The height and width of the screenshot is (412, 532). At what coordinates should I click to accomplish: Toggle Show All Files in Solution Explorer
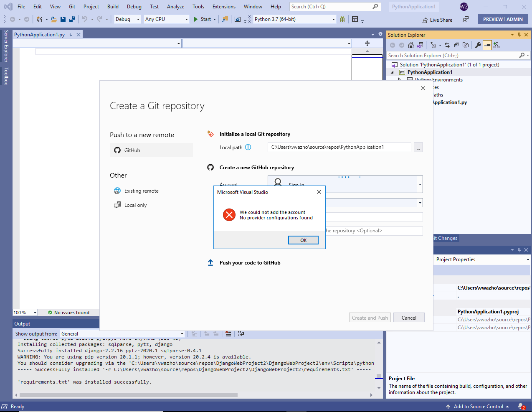tap(466, 45)
